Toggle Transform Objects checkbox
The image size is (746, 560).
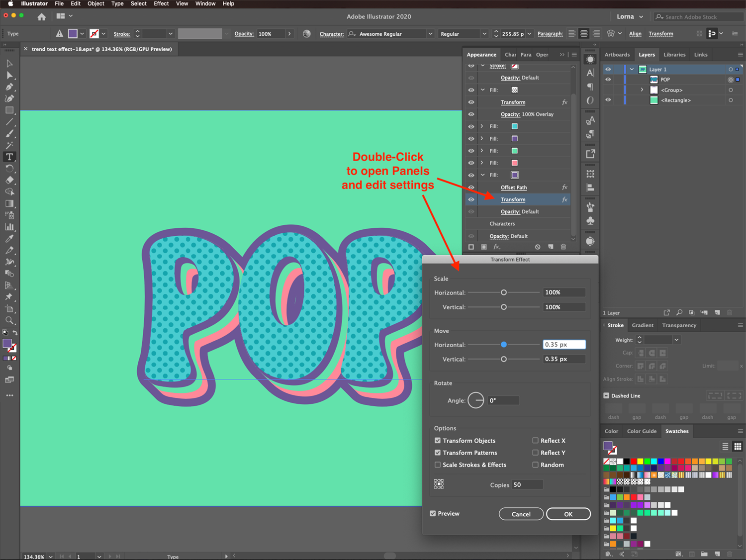[x=438, y=441]
